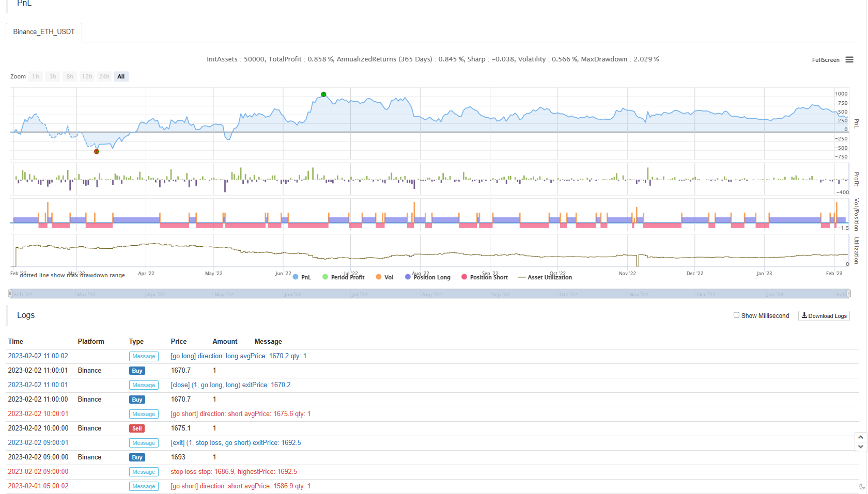The image size is (868, 494).
Task: Set zoom range to 24h
Action: pos(104,76)
